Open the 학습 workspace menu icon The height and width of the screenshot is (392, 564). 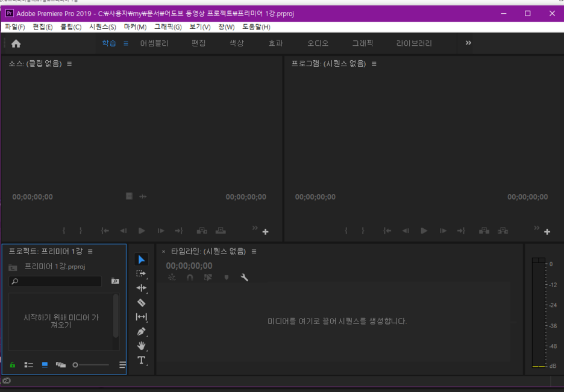[126, 43]
